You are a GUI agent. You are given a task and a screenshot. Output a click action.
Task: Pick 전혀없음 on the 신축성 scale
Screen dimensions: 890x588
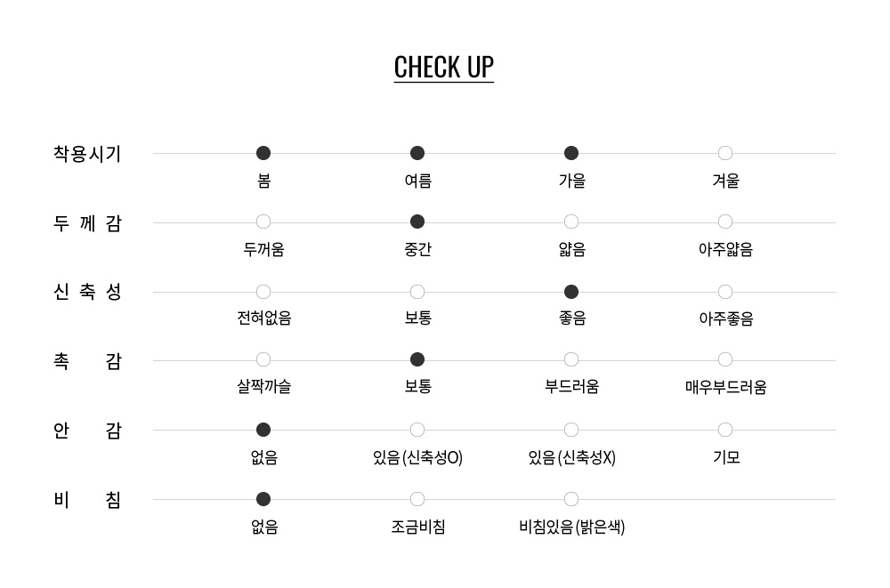[x=263, y=292]
